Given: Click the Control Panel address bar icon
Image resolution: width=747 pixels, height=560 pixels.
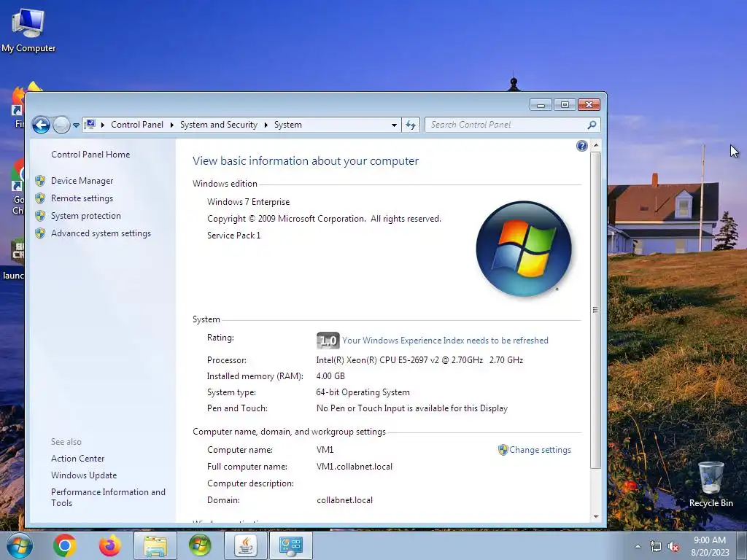Looking at the screenshot, I should (90, 125).
